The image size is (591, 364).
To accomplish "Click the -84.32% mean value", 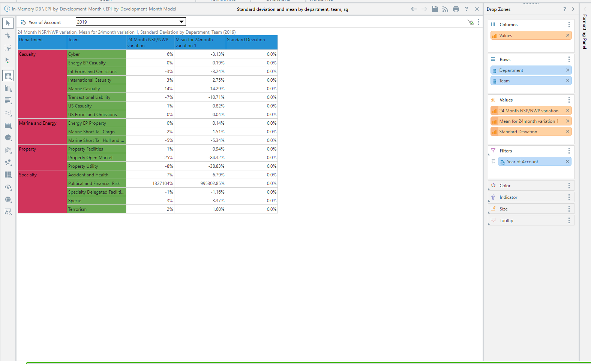I will click(200, 157).
